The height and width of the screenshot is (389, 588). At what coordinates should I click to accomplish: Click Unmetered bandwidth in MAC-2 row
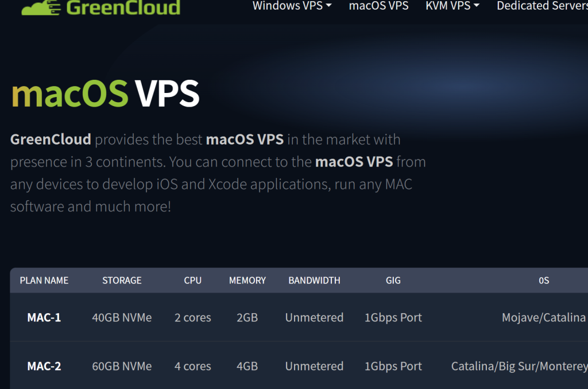click(314, 366)
